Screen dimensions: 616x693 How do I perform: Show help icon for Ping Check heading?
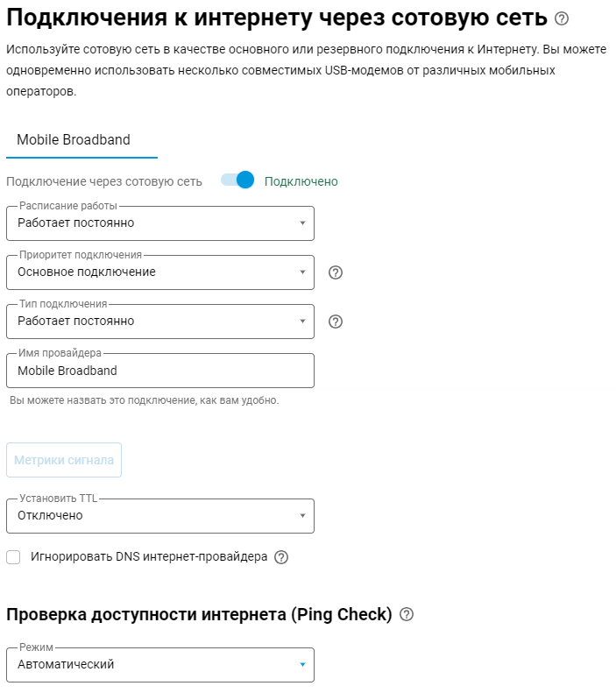406,615
